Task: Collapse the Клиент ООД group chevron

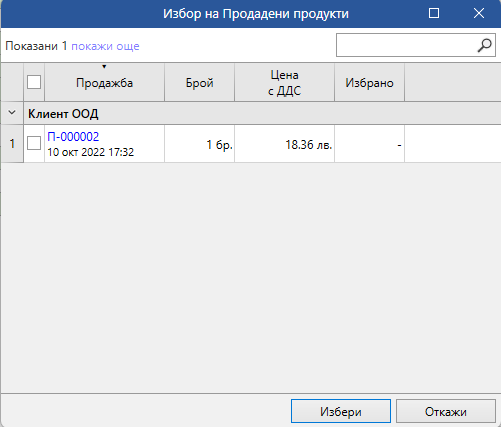Action: 12,113
